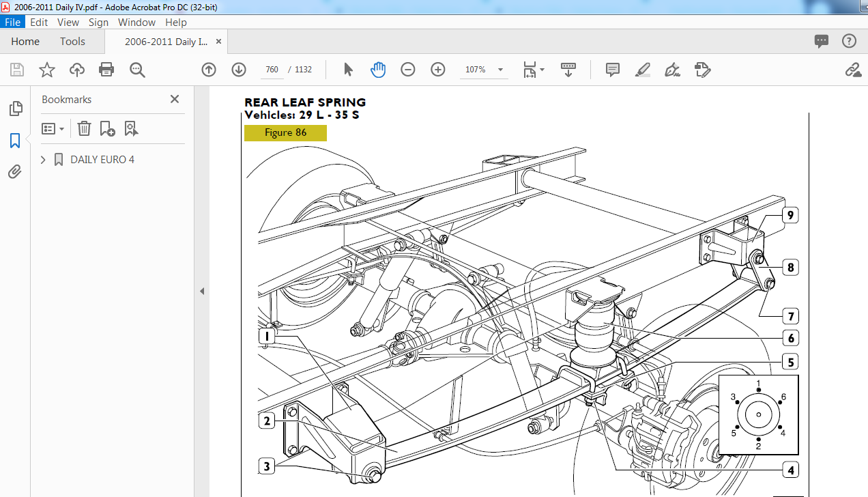
Task: Activate the Hand pan tool
Action: coord(378,70)
